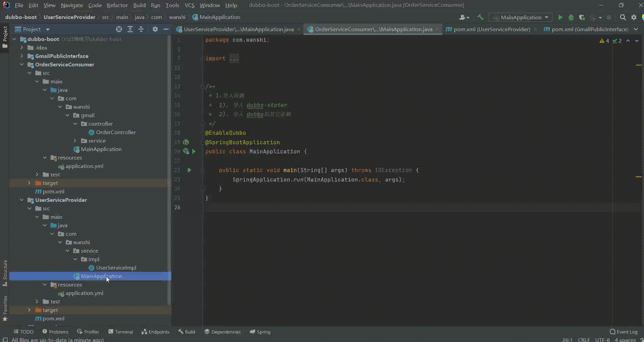Open the Refactor menu

117,5
